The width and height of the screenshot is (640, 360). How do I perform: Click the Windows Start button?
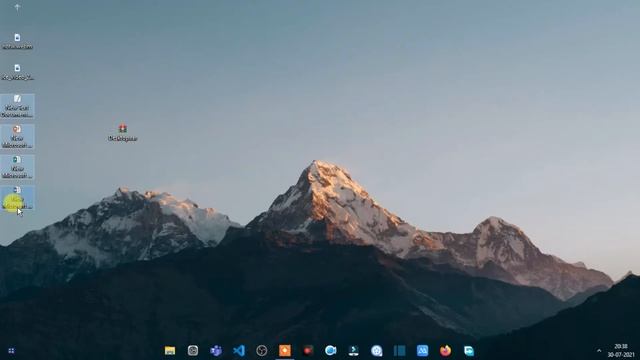pyautogui.click(x=11, y=351)
